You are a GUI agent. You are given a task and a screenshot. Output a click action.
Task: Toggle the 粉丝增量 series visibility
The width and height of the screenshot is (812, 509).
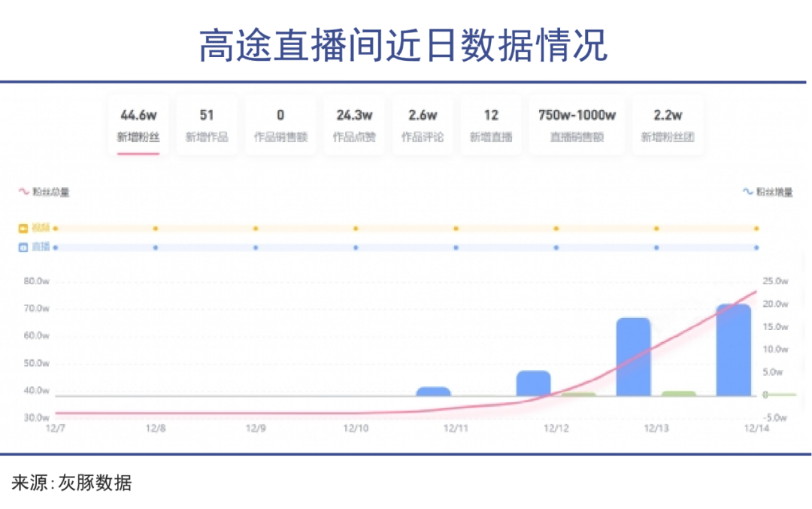click(x=768, y=192)
